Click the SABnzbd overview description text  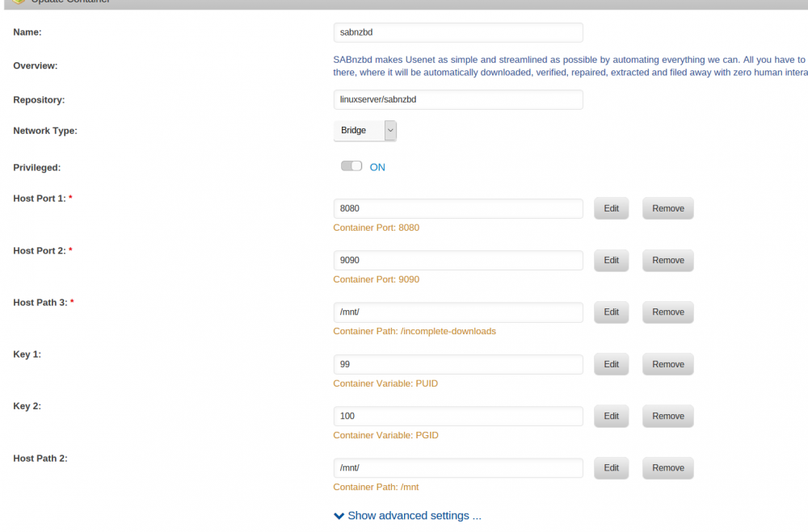(570, 66)
